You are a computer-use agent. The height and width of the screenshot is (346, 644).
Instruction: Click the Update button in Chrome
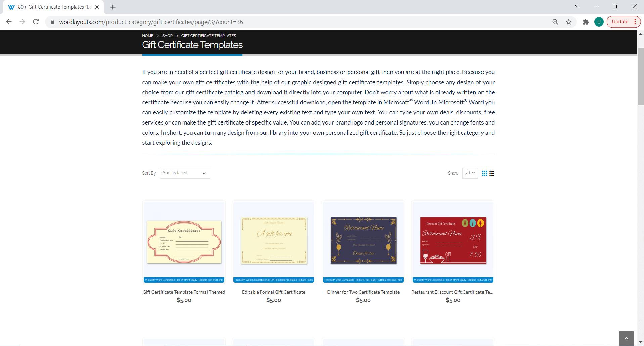[x=620, y=22]
